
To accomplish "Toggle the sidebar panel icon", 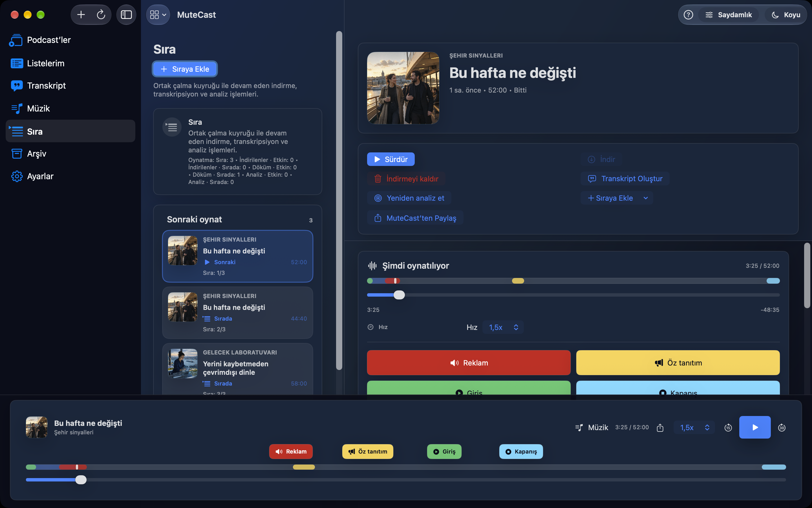I will [126, 14].
